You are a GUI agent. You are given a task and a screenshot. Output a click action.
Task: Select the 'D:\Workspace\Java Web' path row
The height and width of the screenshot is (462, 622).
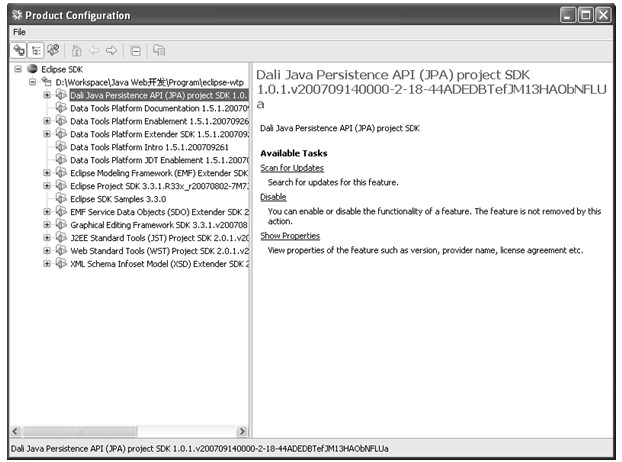coord(150,82)
